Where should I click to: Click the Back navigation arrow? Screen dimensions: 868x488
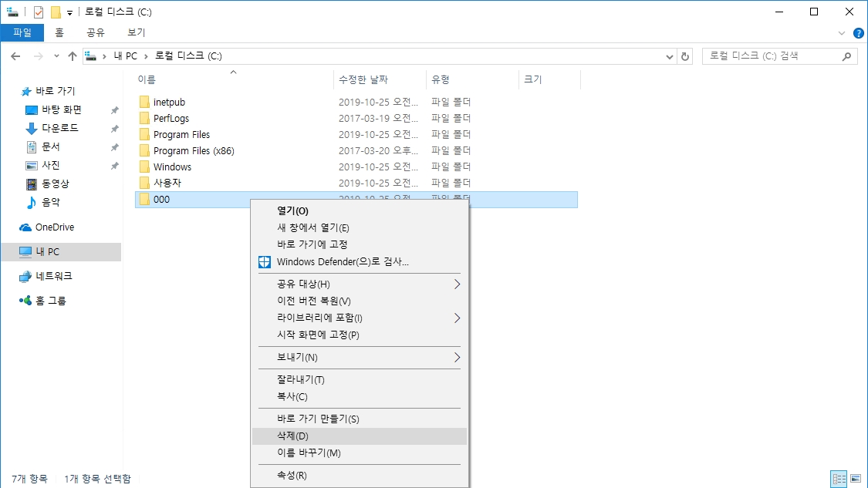point(15,56)
